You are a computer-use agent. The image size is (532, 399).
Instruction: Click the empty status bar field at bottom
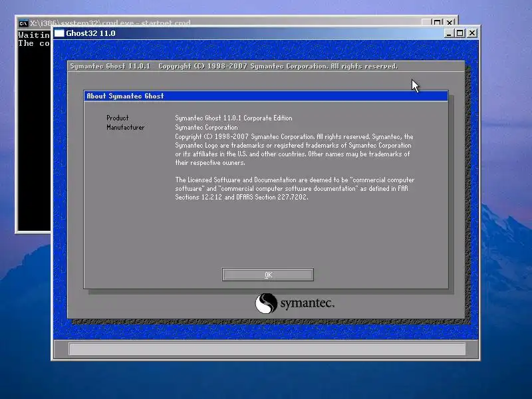coord(267,348)
